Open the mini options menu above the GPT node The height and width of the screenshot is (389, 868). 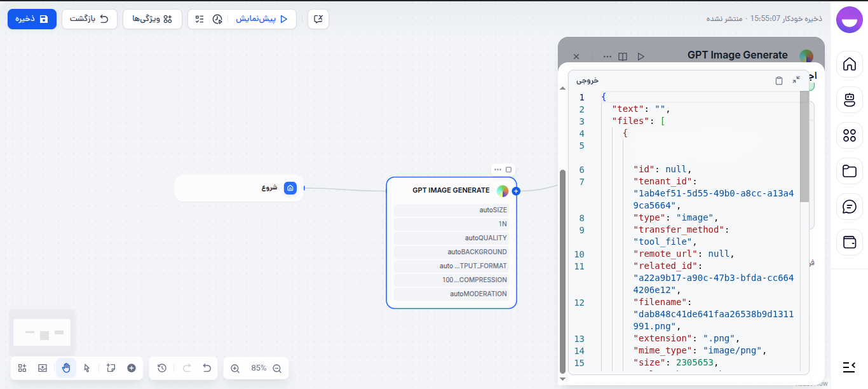click(498, 169)
